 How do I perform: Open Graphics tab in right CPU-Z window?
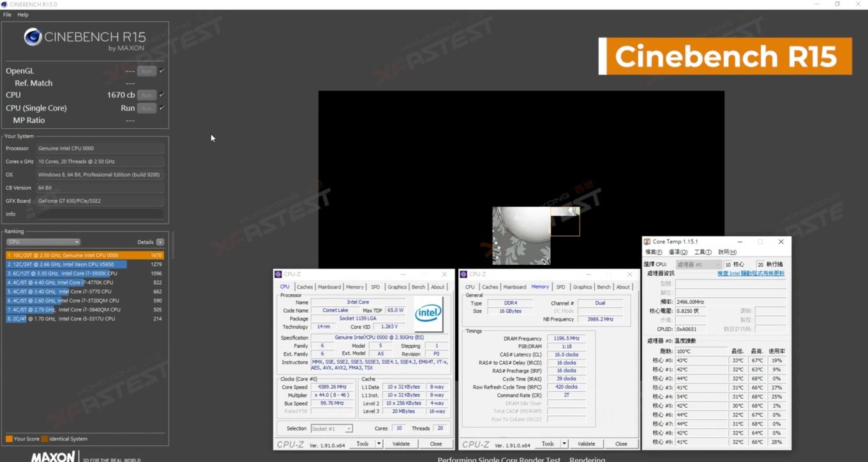pos(582,287)
